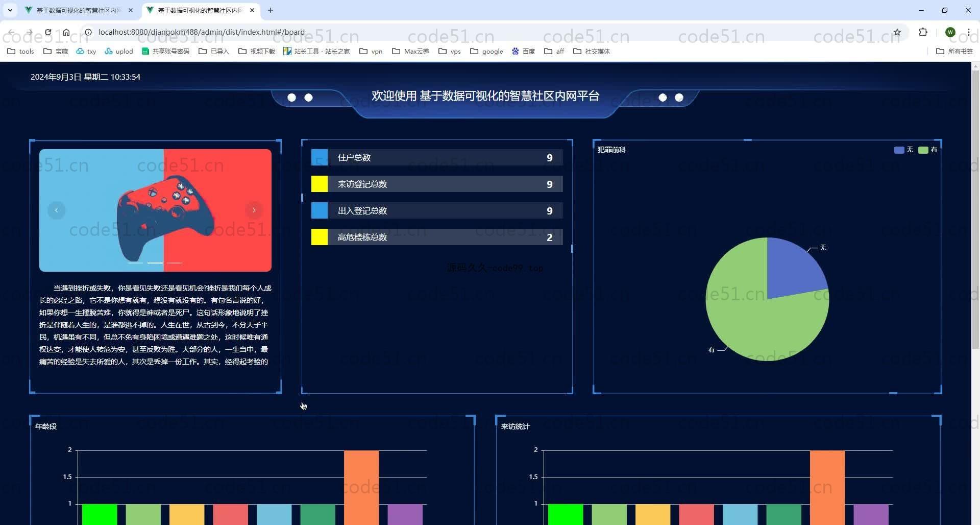980x525 pixels.
Task: Click the dashboard welcome title banner
Action: (x=485, y=96)
